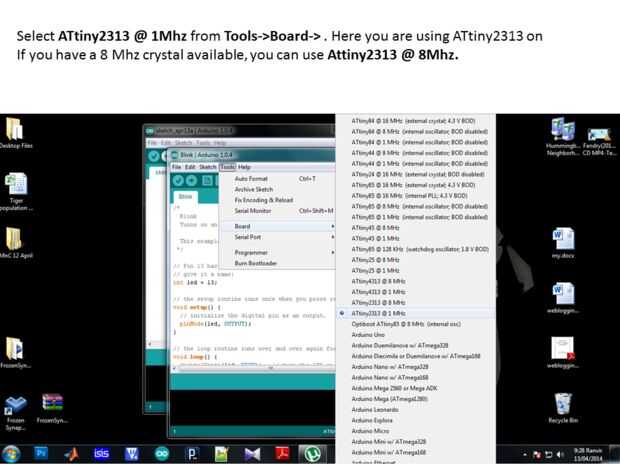
Task: Select ATtiny85 @ 16 MHz internal PLL board
Action: pos(415,196)
